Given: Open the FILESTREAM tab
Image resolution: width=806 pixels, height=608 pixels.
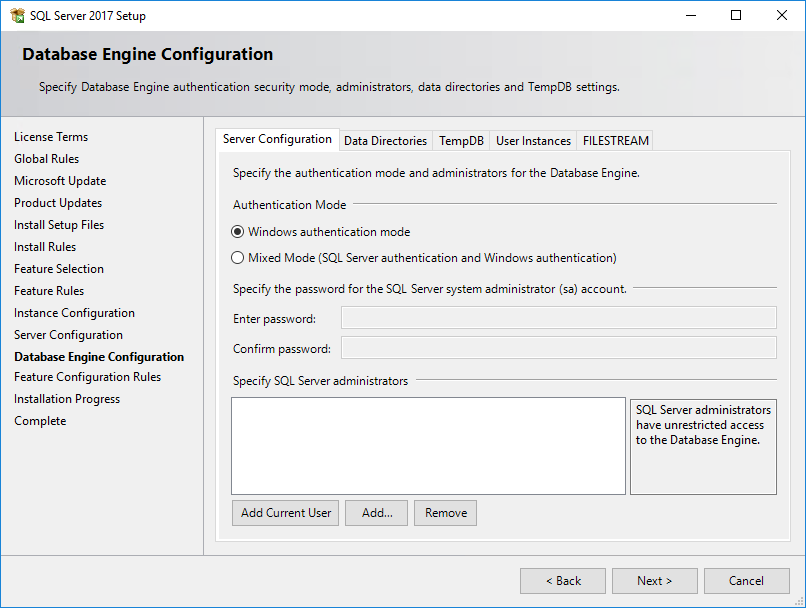Looking at the screenshot, I should [x=615, y=141].
